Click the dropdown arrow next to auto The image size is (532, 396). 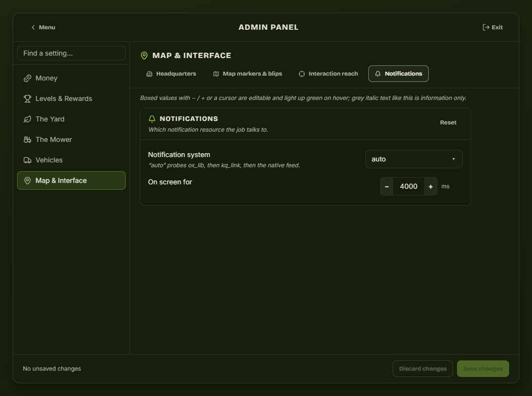point(453,159)
